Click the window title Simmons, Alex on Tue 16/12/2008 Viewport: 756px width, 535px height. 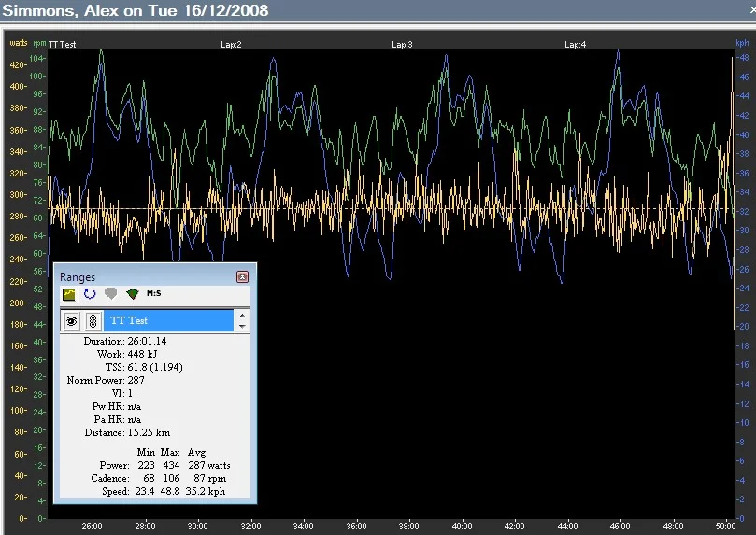click(x=136, y=10)
